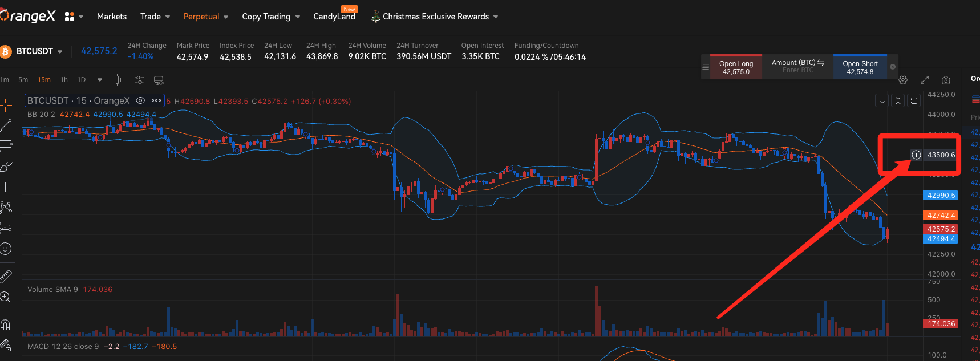Open the candlestick chart type selector
The width and height of the screenshot is (980, 361).
click(119, 80)
